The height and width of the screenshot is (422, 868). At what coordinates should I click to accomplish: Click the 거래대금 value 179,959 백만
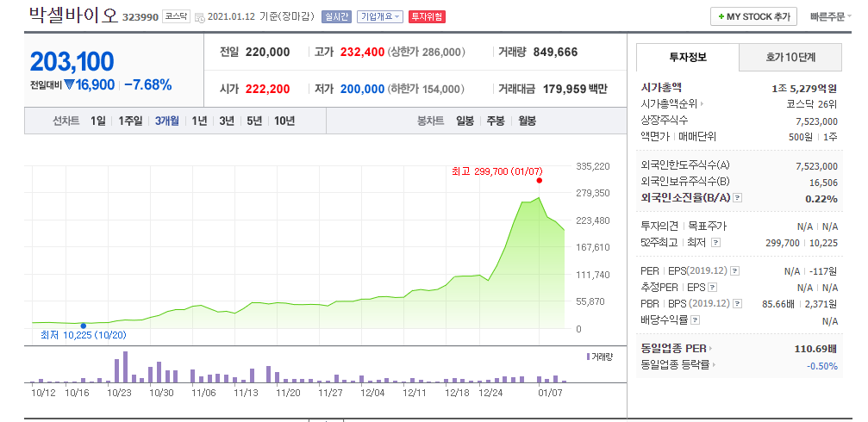tap(575, 89)
